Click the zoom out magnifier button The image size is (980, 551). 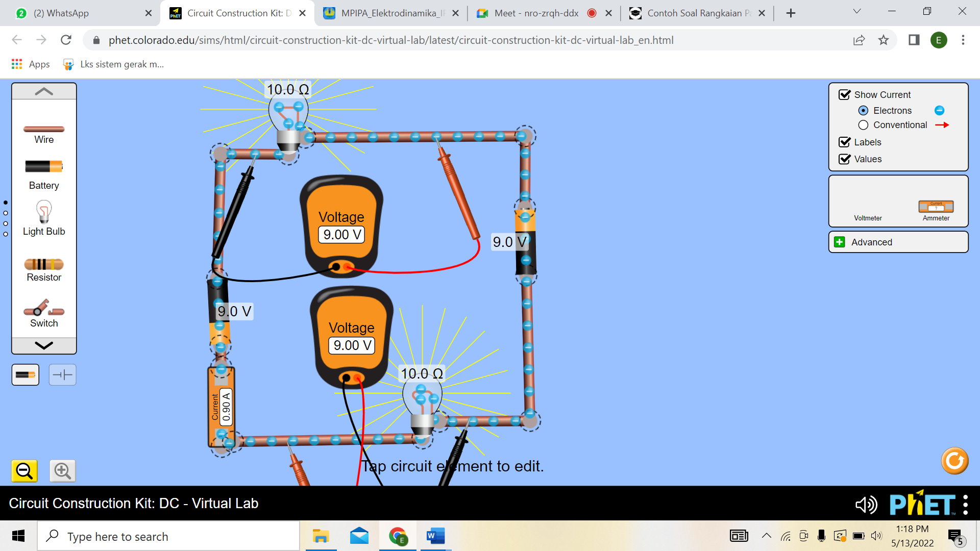pos(24,470)
